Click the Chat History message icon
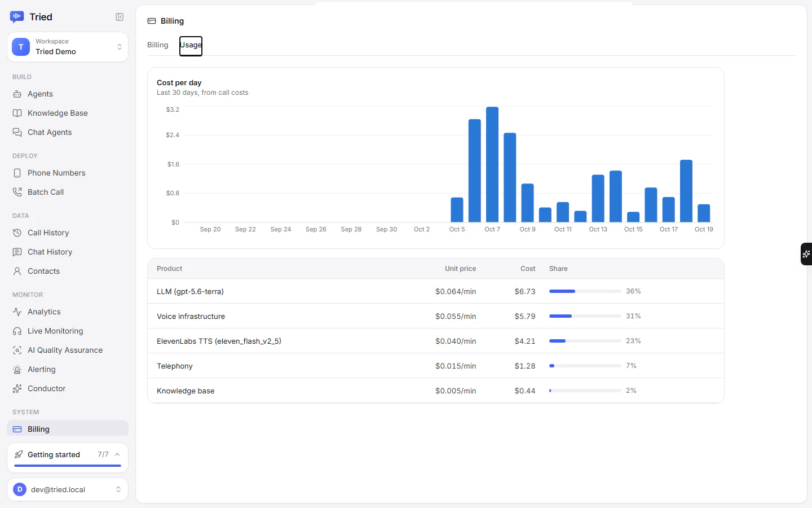This screenshot has width=812, height=508. [17, 252]
